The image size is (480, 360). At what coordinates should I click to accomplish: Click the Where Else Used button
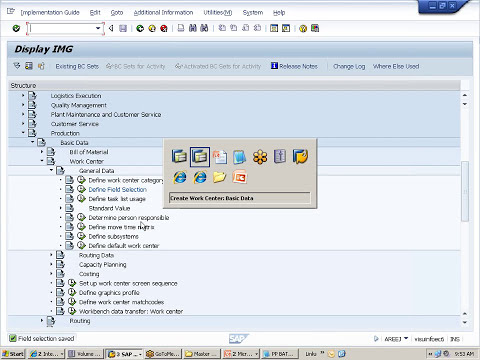pyautogui.click(x=396, y=66)
